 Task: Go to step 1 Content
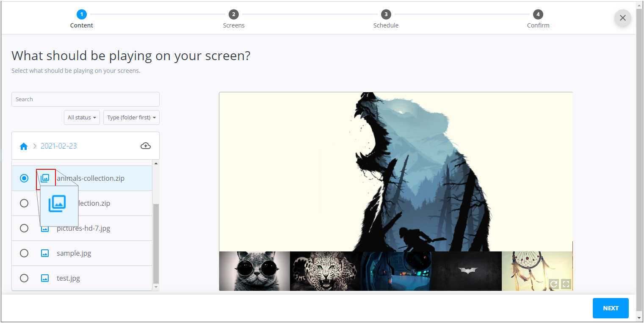point(82,19)
